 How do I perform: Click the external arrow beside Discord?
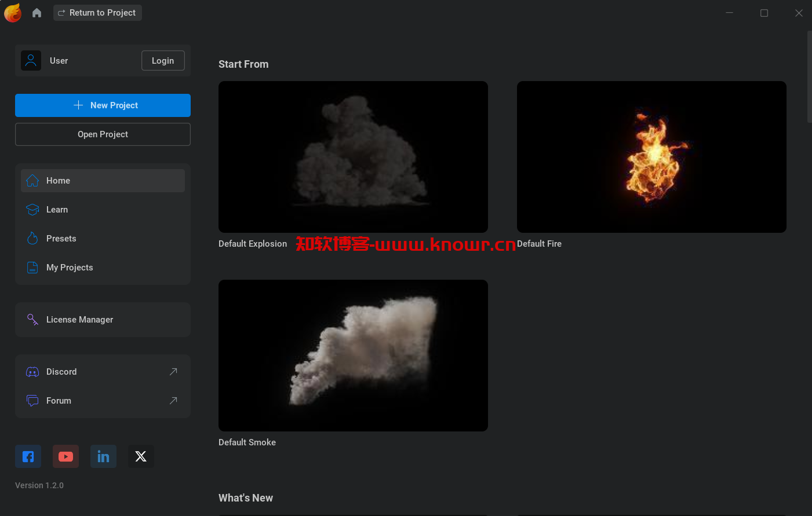tap(173, 372)
